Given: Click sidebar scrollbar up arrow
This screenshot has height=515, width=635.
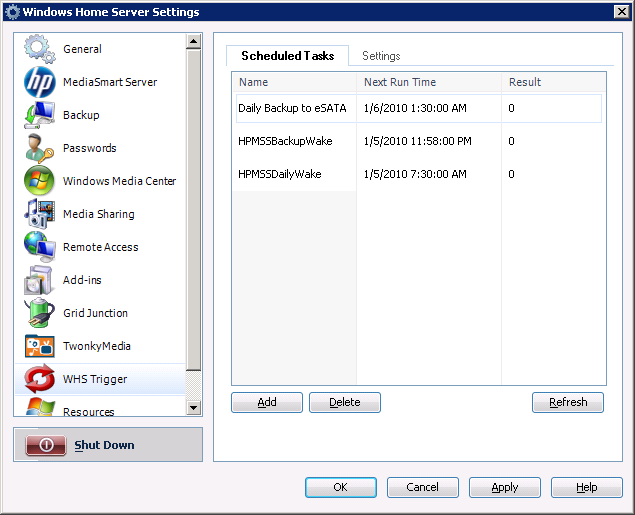Looking at the screenshot, I should 194,41.
